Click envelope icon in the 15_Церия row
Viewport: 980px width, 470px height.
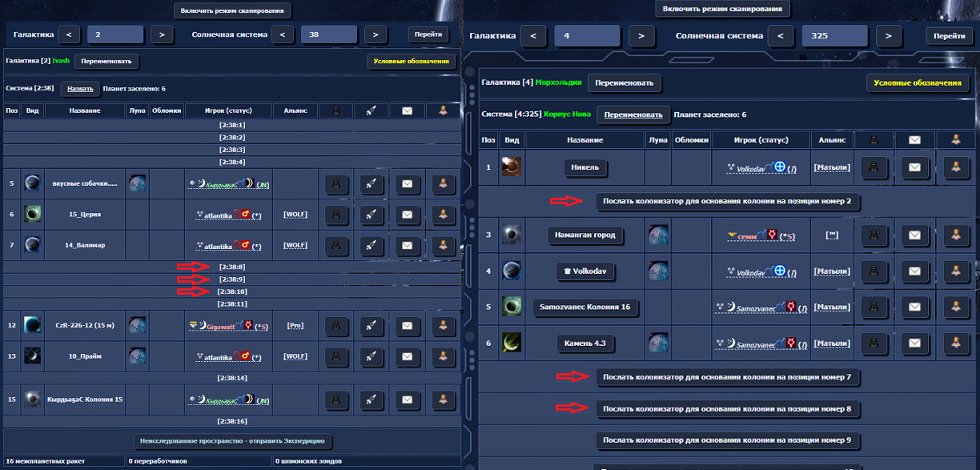click(407, 215)
